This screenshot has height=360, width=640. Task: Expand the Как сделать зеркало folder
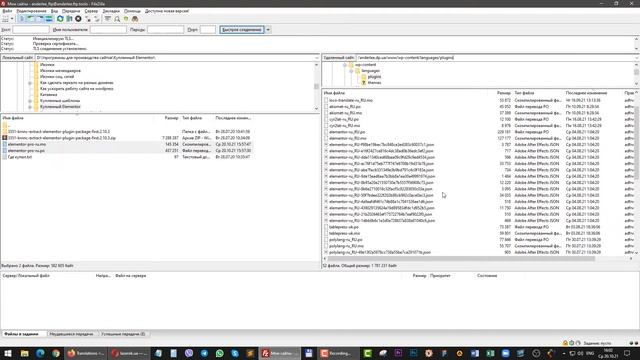[30, 83]
